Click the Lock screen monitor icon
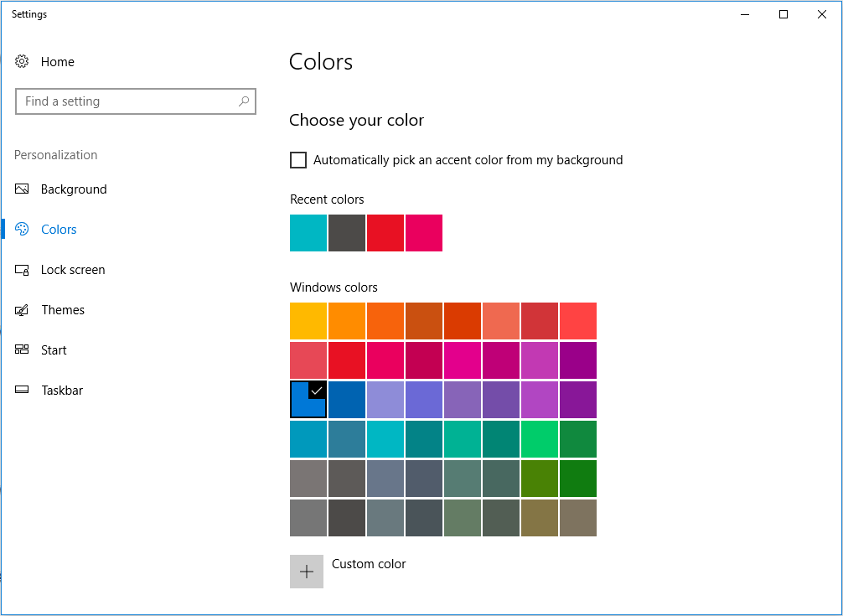Image resolution: width=843 pixels, height=616 pixels. coord(23,270)
